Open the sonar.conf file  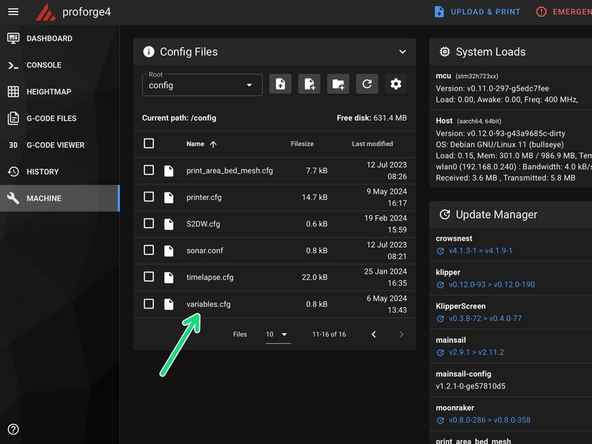pos(205,251)
